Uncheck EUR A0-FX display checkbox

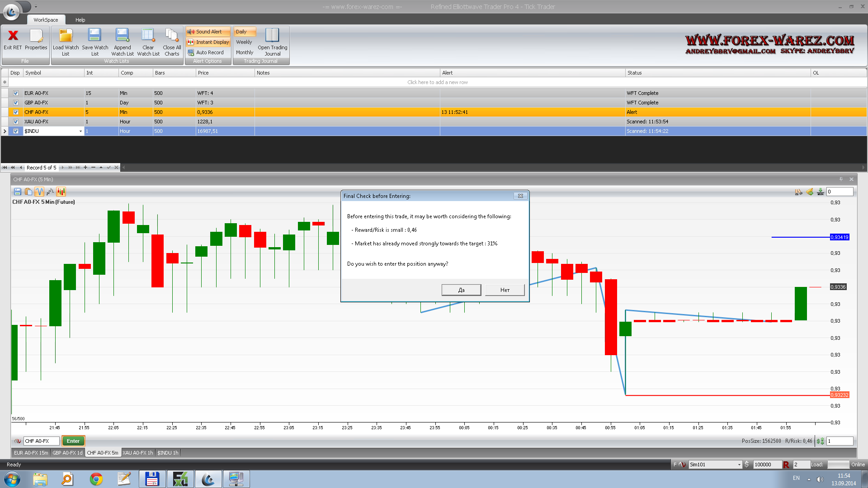tap(16, 94)
